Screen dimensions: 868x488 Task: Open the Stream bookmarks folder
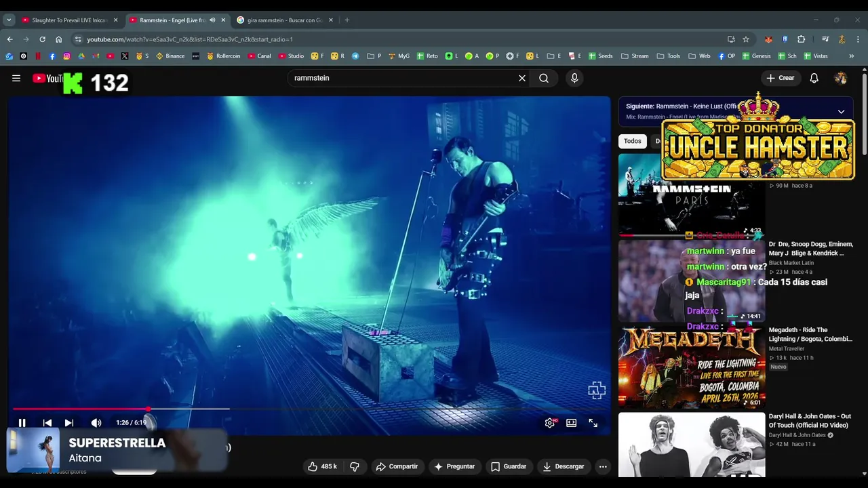[635, 56]
